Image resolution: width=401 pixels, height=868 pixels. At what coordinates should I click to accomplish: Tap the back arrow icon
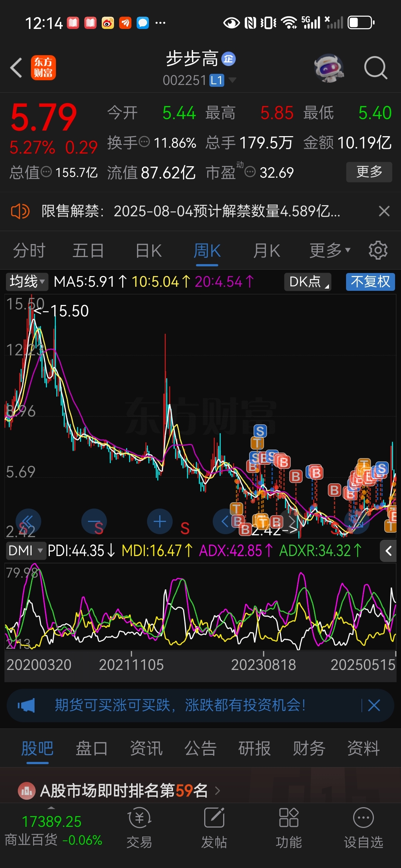tap(16, 68)
